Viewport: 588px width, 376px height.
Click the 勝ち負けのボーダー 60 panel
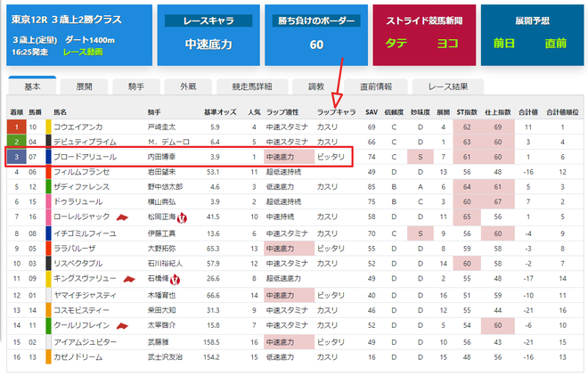coord(316,36)
